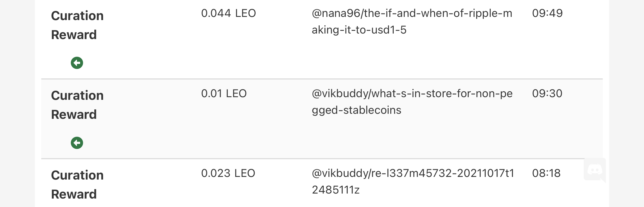This screenshot has height=207, width=644.
Task: Open the vikbuddy re-l337m45732 comment link
Action: point(413,181)
